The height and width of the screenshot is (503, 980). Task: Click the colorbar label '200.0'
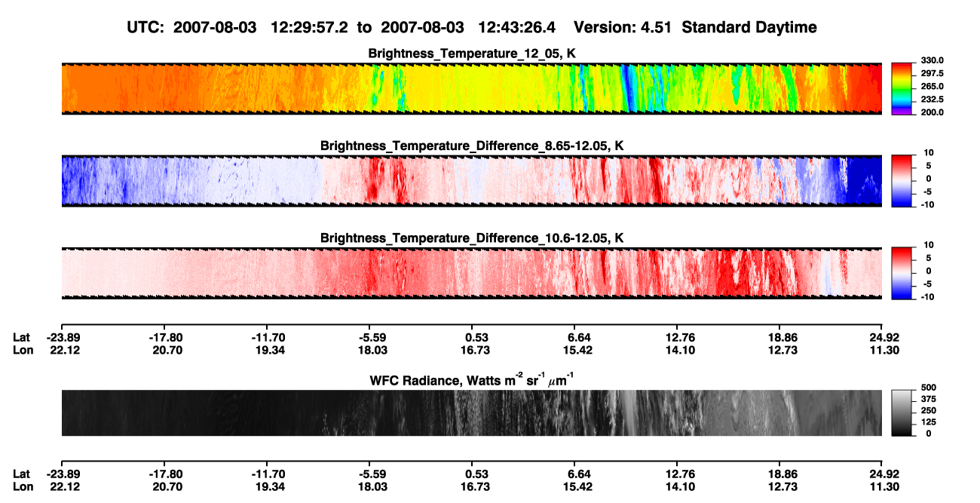point(932,112)
